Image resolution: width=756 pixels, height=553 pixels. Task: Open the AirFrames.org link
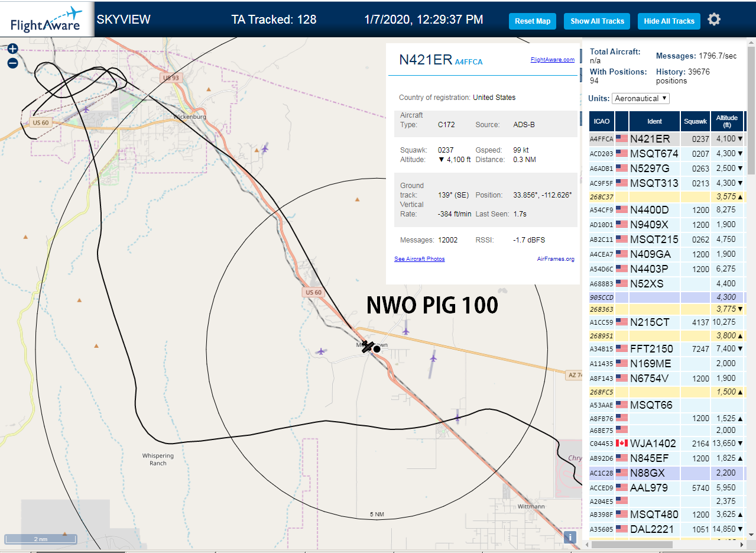point(556,259)
